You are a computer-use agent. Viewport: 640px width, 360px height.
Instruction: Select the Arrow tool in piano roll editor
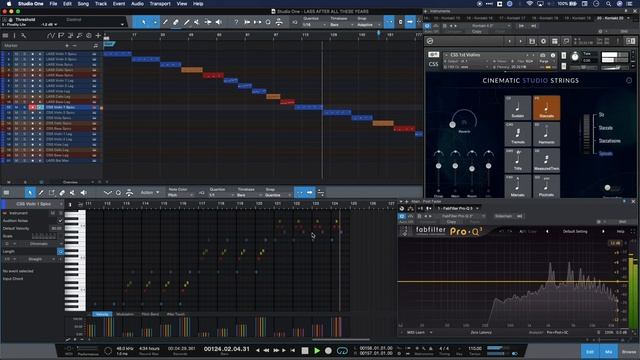(30, 193)
